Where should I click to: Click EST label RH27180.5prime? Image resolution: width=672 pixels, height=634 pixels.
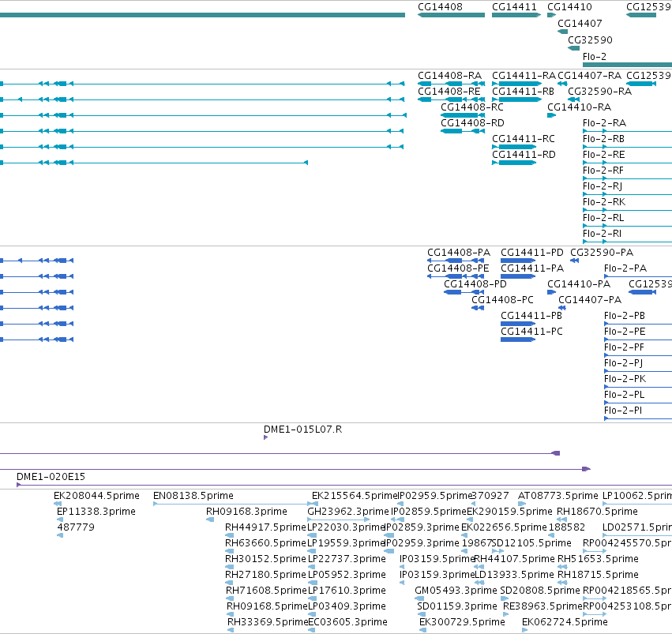pyautogui.click(x=265, y=575)
